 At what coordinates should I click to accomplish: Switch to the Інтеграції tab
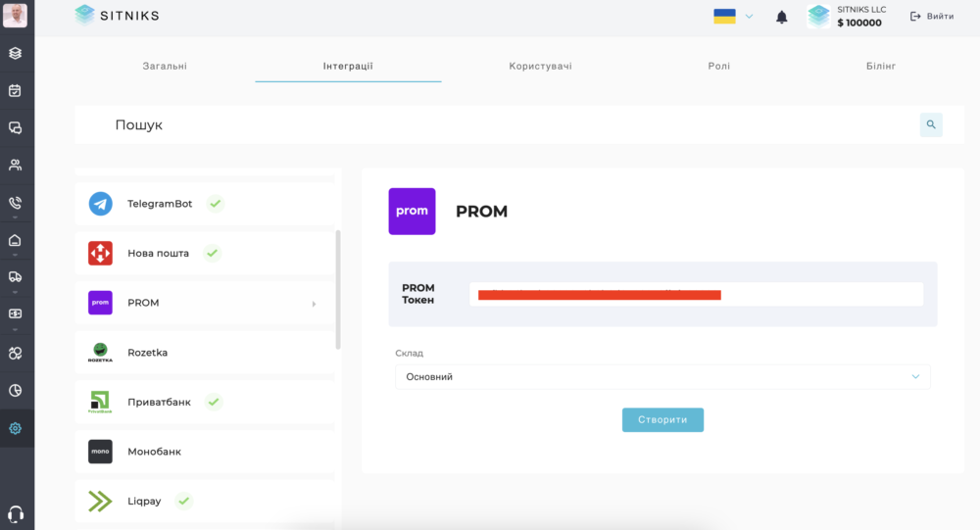348,66
